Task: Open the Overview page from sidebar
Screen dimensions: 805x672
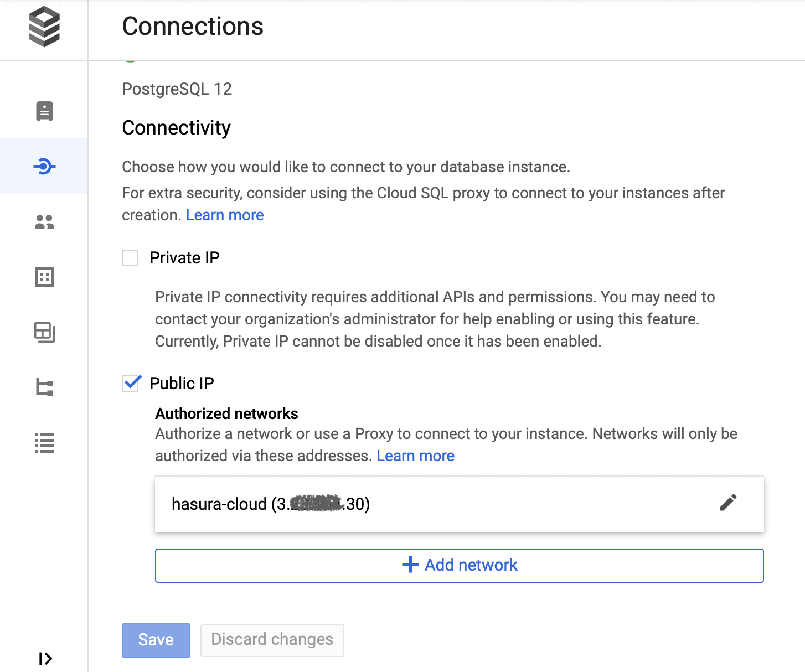Action: point(44,111)
